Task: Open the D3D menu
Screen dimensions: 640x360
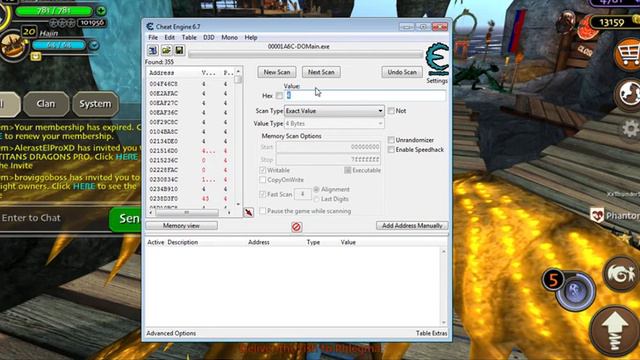Action: tap(209, 37)
